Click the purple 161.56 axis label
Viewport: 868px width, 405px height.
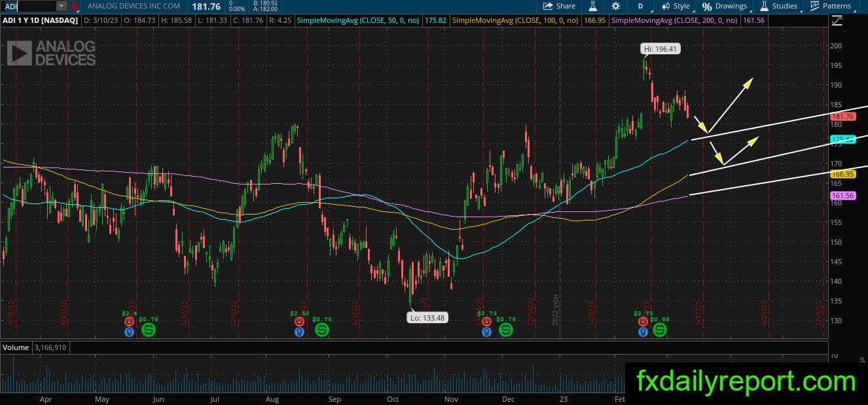point(842,196)
